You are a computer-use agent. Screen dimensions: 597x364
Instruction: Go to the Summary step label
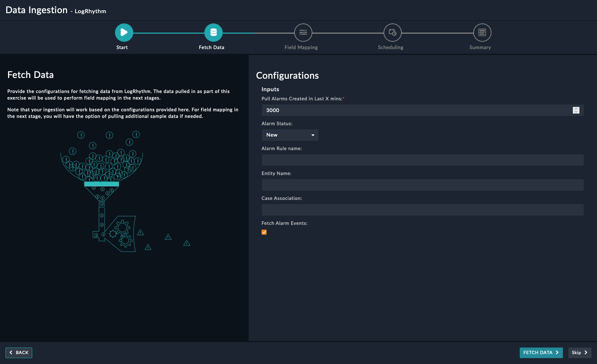point(480,48)
